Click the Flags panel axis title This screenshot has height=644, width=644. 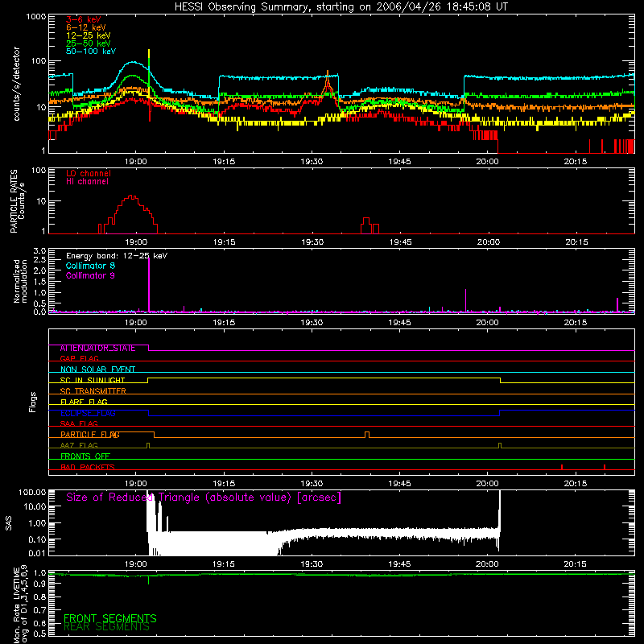tap(33, 402)
